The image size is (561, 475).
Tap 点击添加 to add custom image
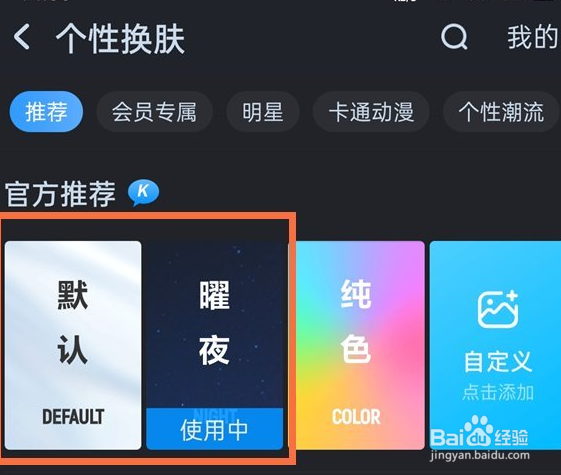pyautogui.click(x=498, y=392)
